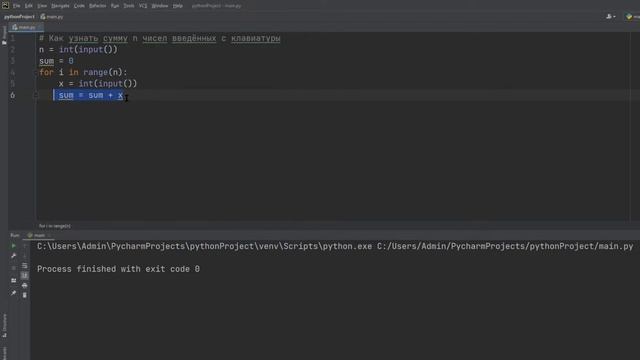Click the Run tool window label
Viewport: 640px width, 360px height.
[15, 236]
